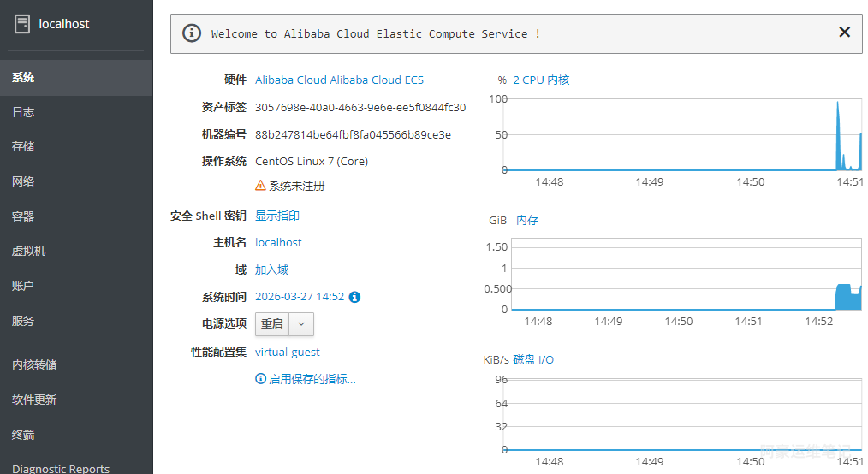Open 软件更新 software updates in sidebar

click(x=76, y=400)
